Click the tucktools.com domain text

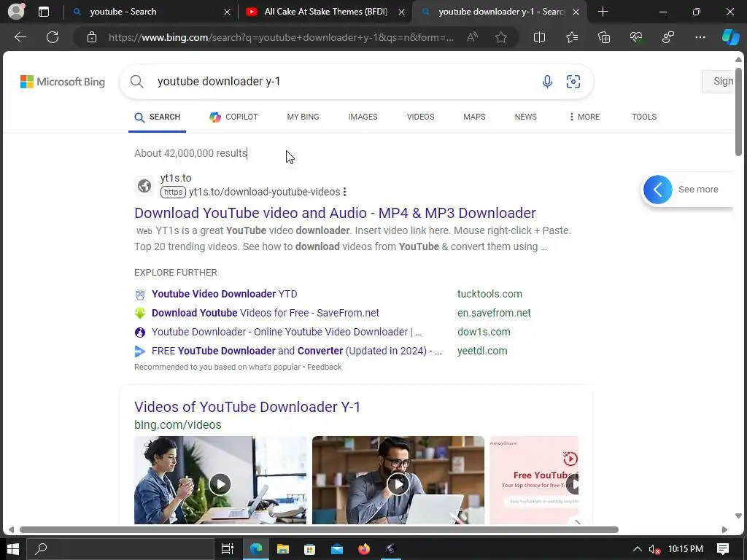[x=489, y=294]
